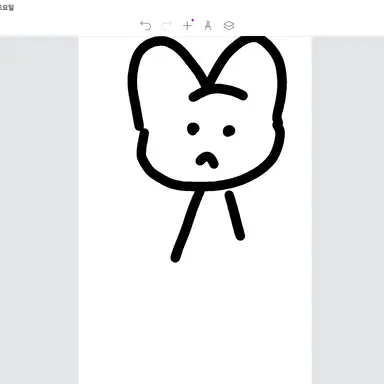This screenshot has height=384, width=384.
Task: Open the compass drawing guides tool
Action: point(208,25)
